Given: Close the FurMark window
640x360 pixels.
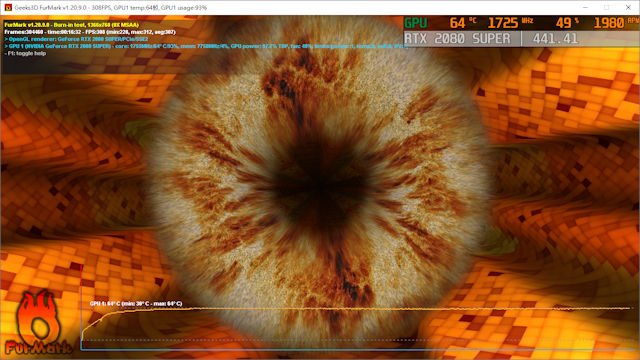Looking at the screenshot, I should point(628,7).
